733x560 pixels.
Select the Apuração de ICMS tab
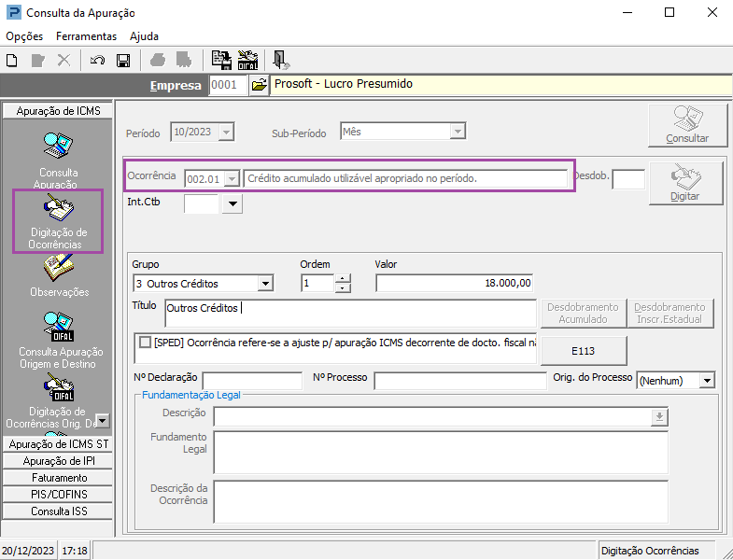58,111
